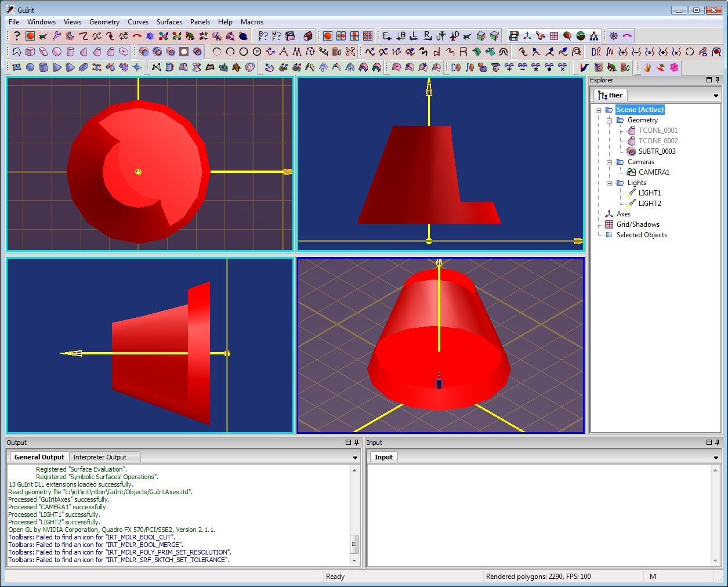
Task: Click the 'DR' curve derivative icon
Action: click(x=596, y=52)
